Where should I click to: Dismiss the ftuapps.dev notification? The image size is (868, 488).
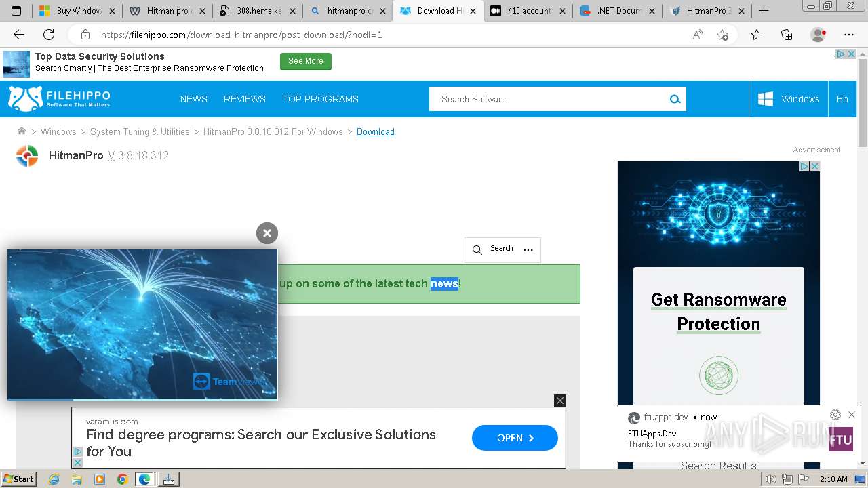(852, 415)
